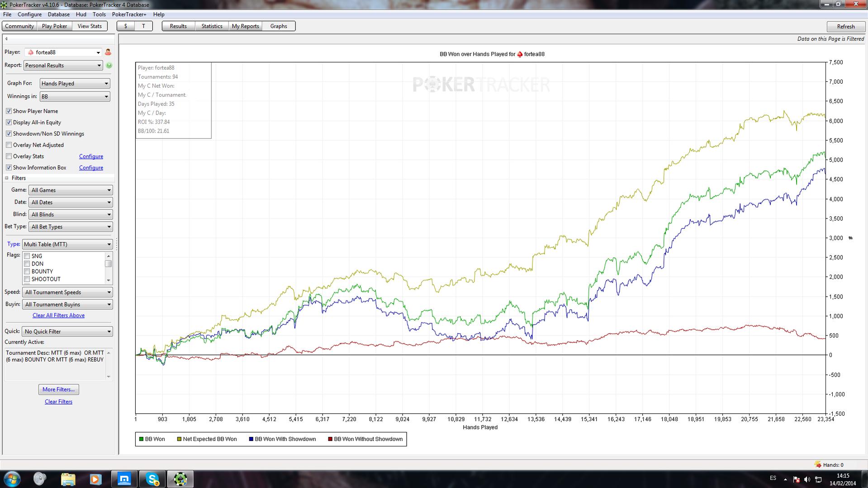Click the player selection person icon
Image resolution: width=868 pixels, height=488 pixels.
tap(108, 52)
